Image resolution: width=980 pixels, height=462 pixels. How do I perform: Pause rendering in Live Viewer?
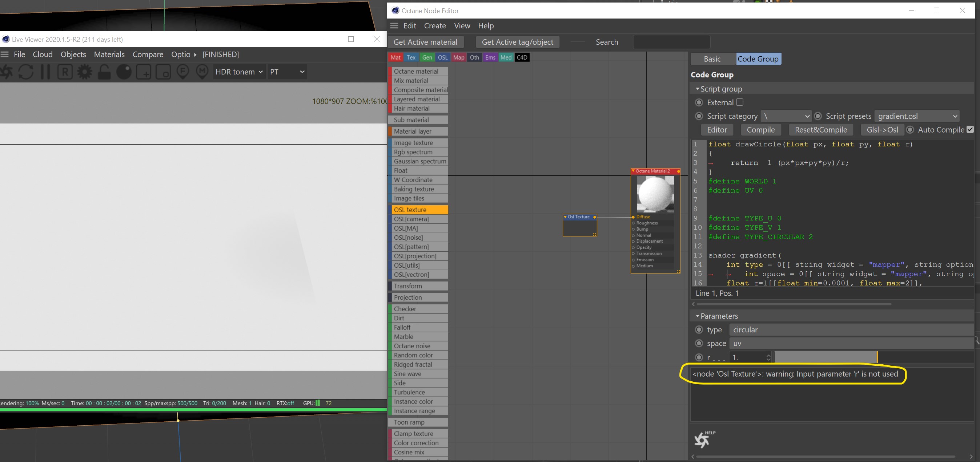tap(45, 72)
